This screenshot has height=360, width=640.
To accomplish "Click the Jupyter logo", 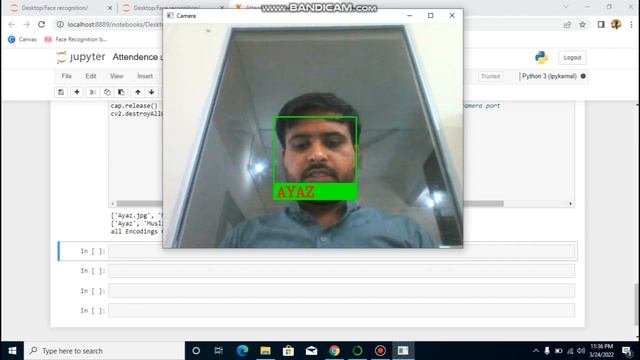I will tap(81, 57).
